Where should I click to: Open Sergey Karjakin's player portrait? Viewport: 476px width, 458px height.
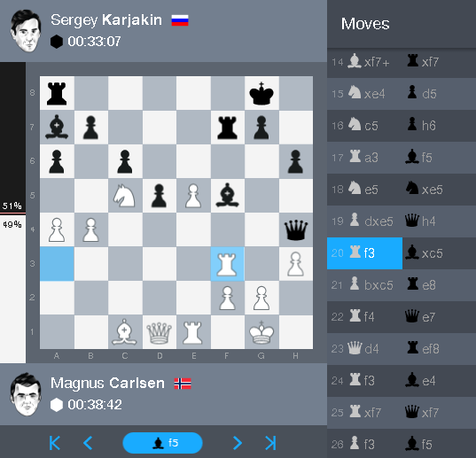tap(26, 31)
